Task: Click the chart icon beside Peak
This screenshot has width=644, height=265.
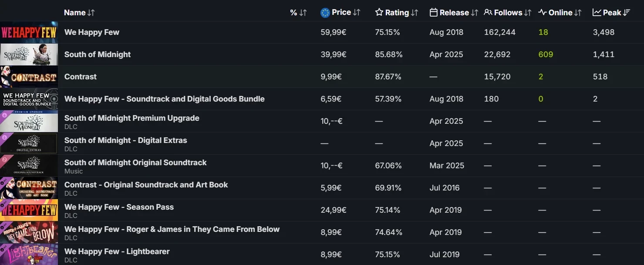Action: tap(597, 13)
